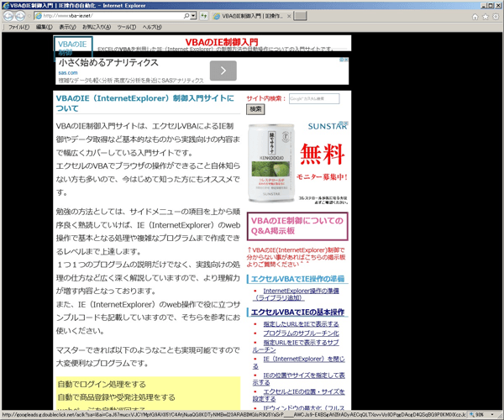Open the 表示(V) menu
Screen dimensions: 504x420
tap(67, 27)
